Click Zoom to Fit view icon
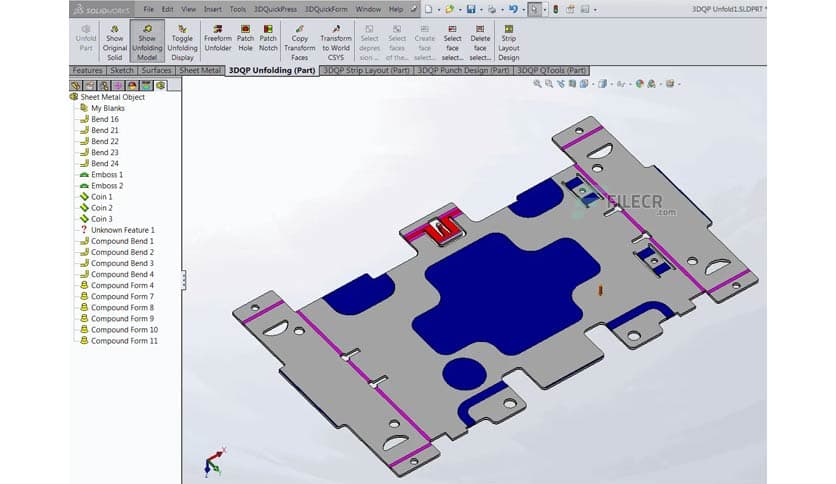 (537, 84)
